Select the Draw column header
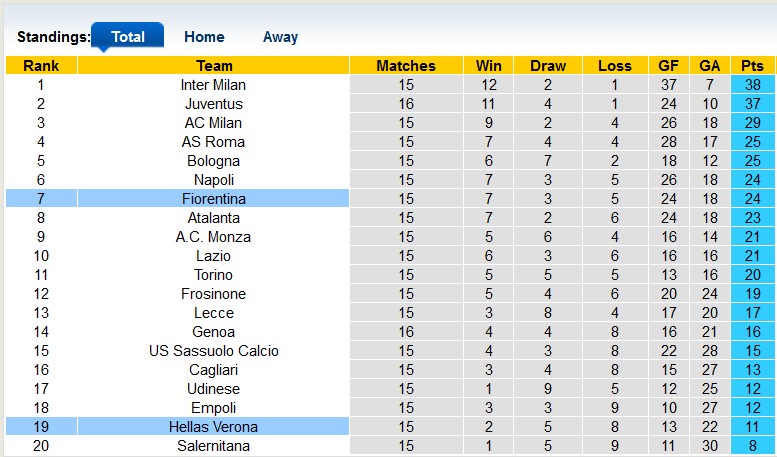 click(548, 66)
